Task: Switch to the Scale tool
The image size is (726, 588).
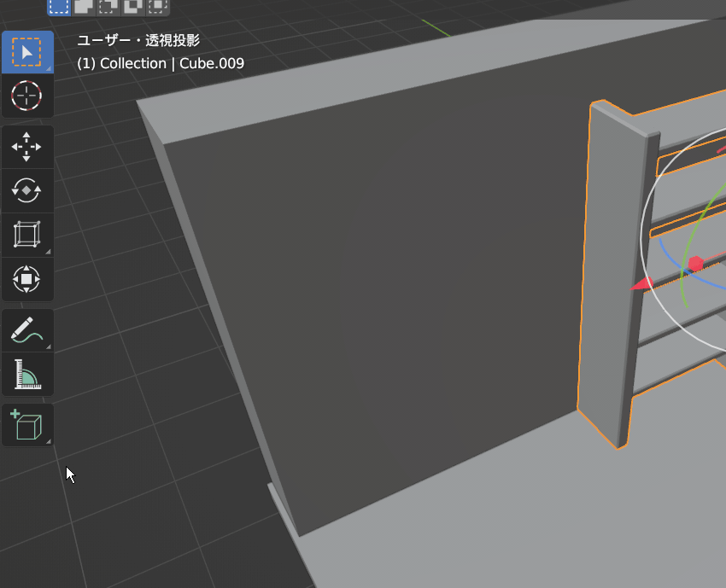Action: (x=26, y=235)
